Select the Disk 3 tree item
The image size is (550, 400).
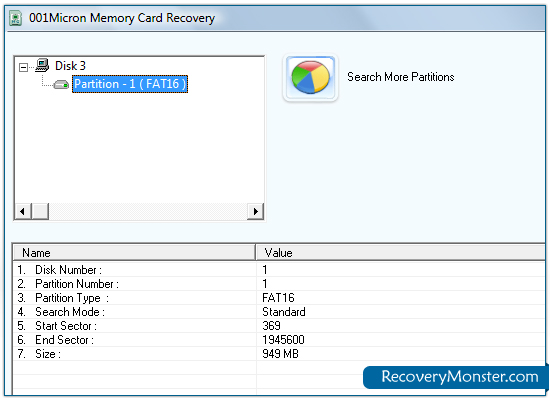70,66
